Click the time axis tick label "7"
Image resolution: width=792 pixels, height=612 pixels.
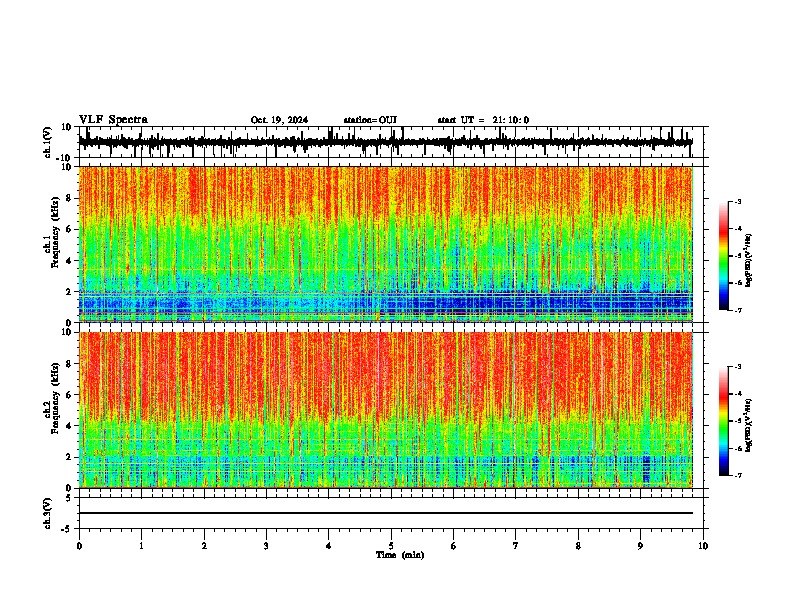click(516, 546)
